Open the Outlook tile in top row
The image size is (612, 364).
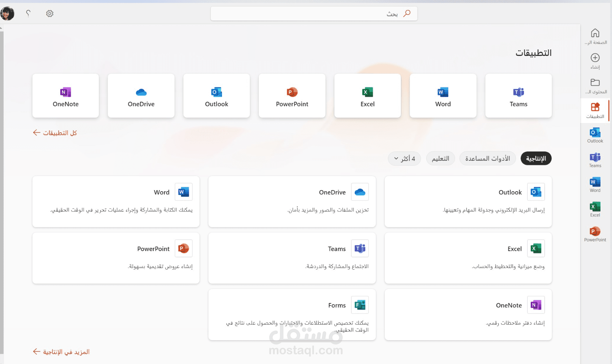(x=217, y=96)
